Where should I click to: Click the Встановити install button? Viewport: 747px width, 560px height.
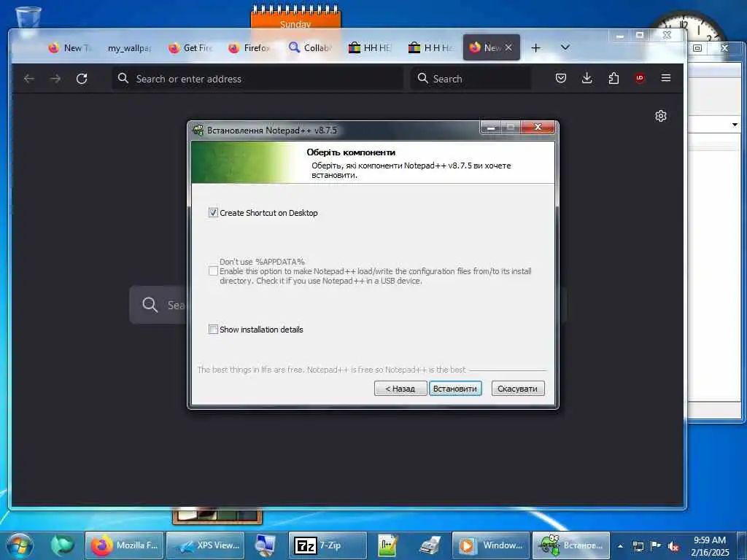[x=455, y=389]
